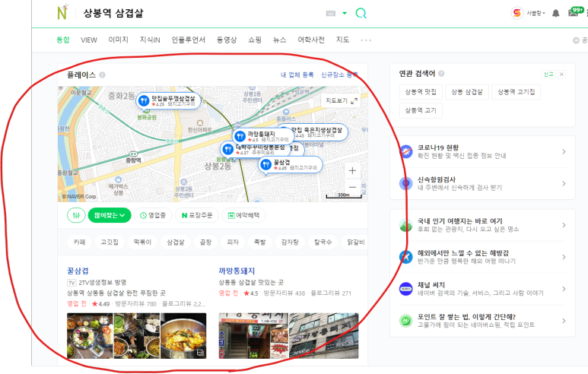Viewport: 588px width, 374px height.
Task: Select the 대박쭈꾸미 map marker
Action: [x=254, y=150]
